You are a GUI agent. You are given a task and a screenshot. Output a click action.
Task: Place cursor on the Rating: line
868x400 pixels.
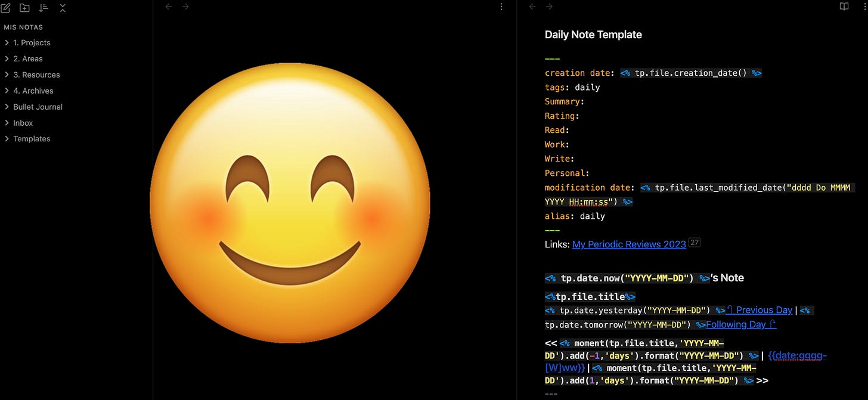point(562,116)
